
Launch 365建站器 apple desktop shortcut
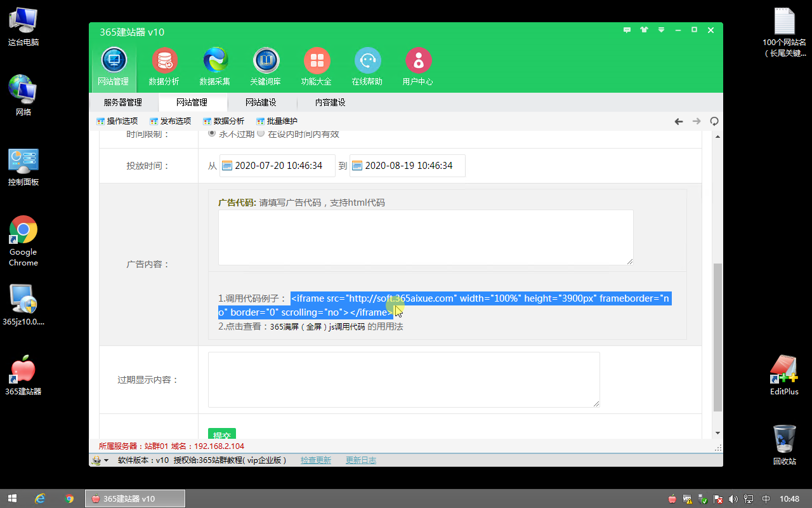pyautogui.click(x=23, y=376)
